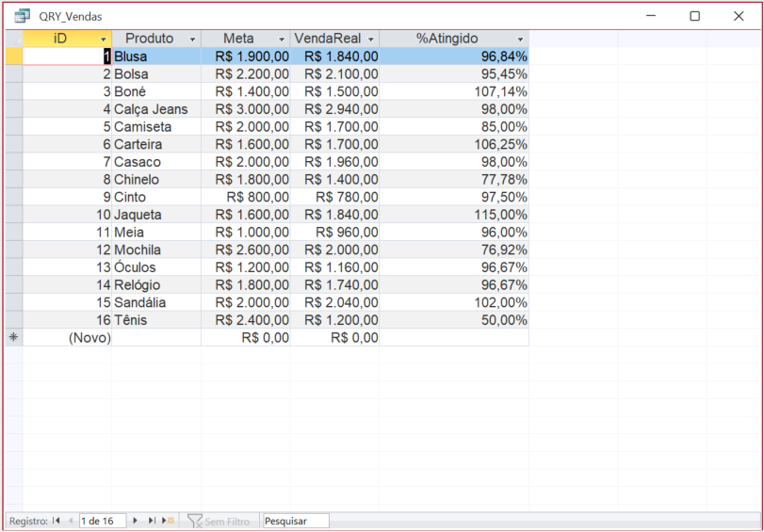The height and width of the screenshot is (532, 764).
Task: Go to next record arrow
Action: (x=136, y=521)
